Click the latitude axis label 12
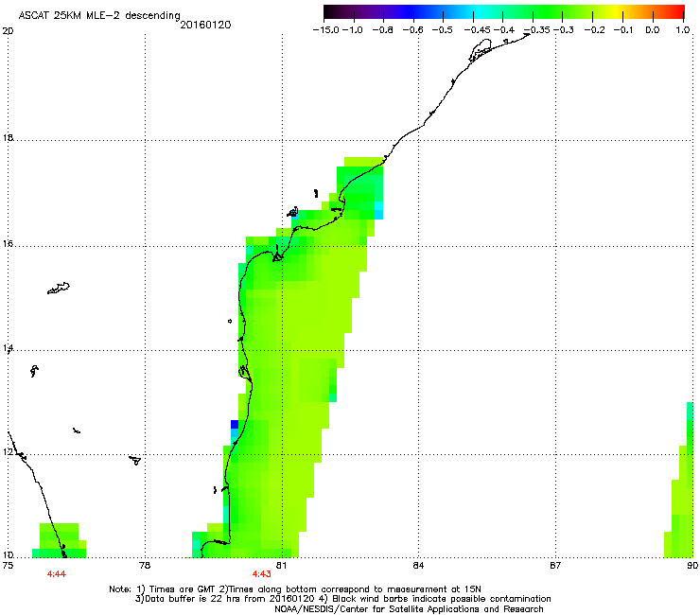 point(8,452)
